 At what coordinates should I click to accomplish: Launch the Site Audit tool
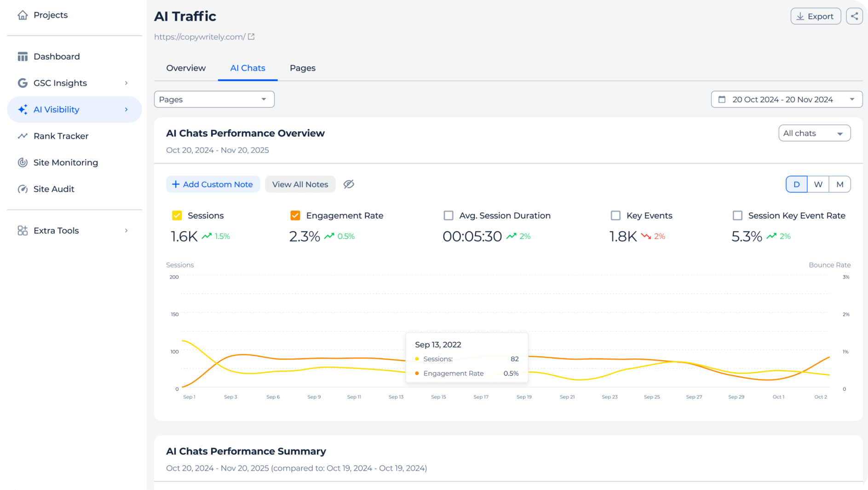[54, 188]
